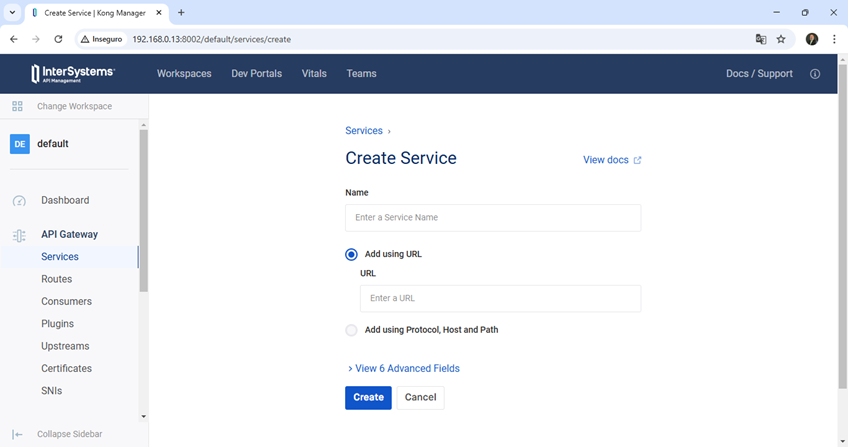The height and width of the screenshot is (447, 848).
Task: Click the InterSystems logo
Action: coord(73,74)
